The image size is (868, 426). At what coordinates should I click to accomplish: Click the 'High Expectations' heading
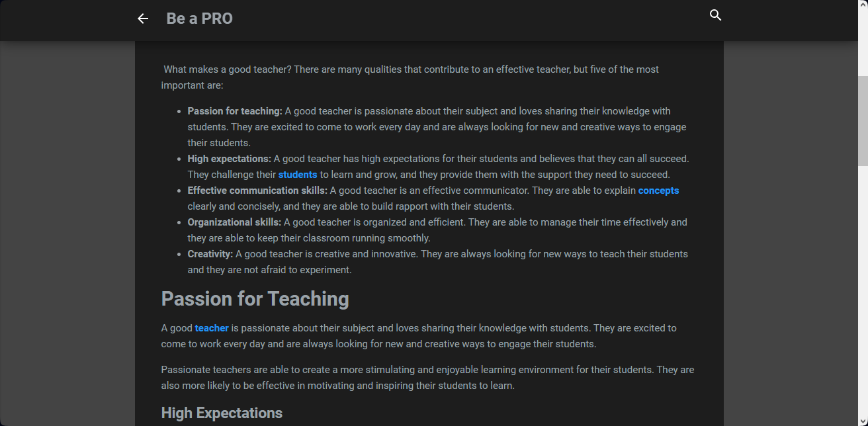222,413
